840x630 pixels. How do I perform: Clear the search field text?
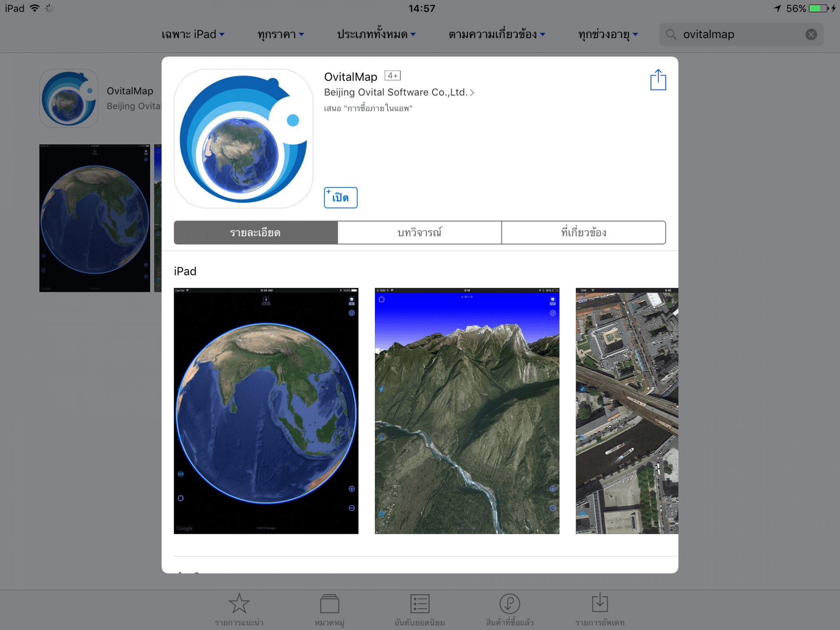coord(811,34)
